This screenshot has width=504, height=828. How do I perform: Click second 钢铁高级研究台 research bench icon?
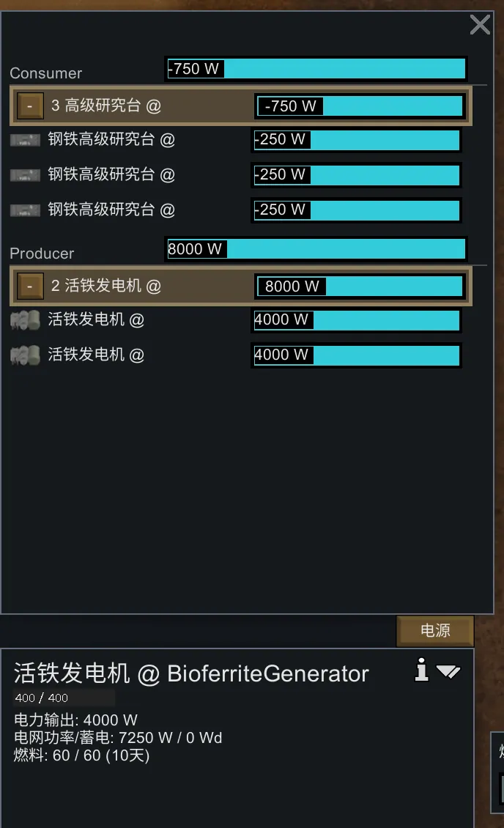tap(26, 175)
